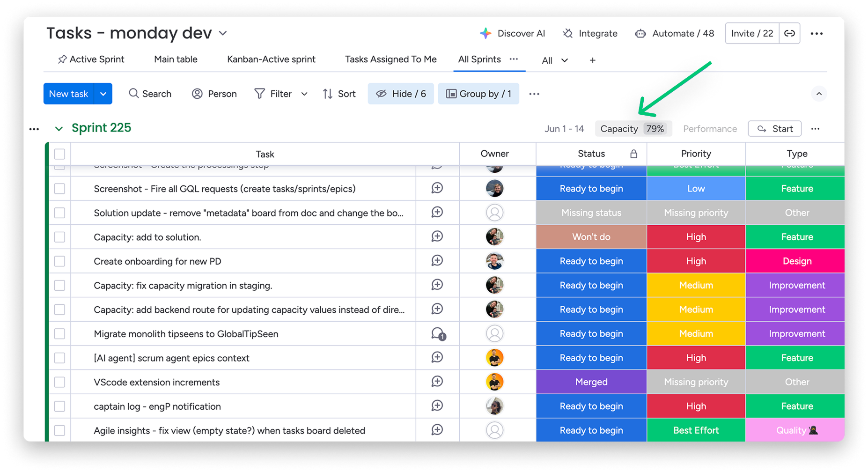The height and width of the screenshot is (472, 868).
Task: Click owner avatar for [AI agent] scrum task
Action: point(494,358)
